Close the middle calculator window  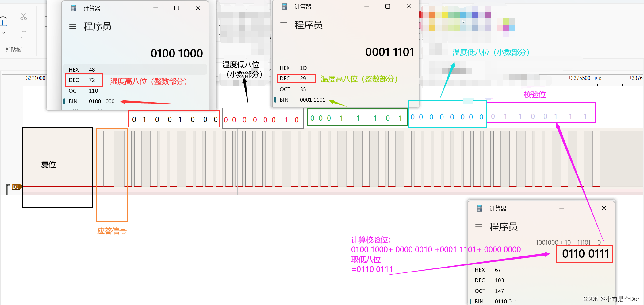pos(409,6)
